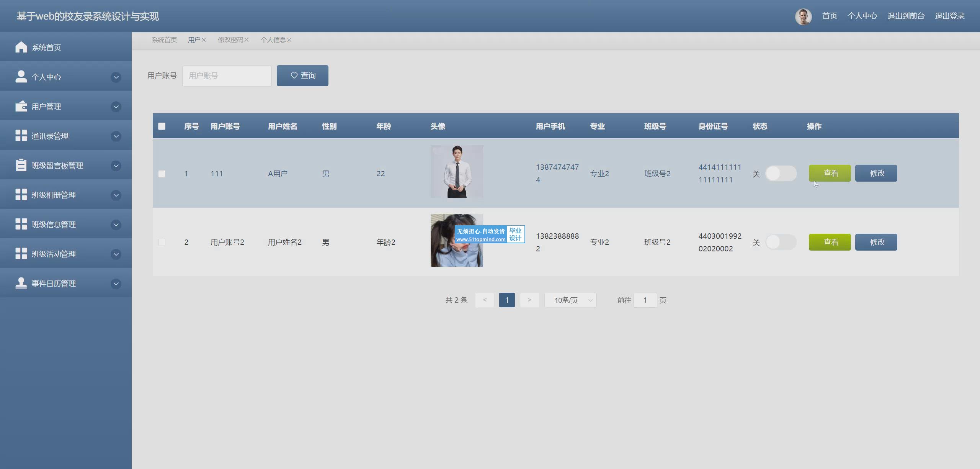
Task: Click the phone number 13823888882 cell
Action: [557, 242]
